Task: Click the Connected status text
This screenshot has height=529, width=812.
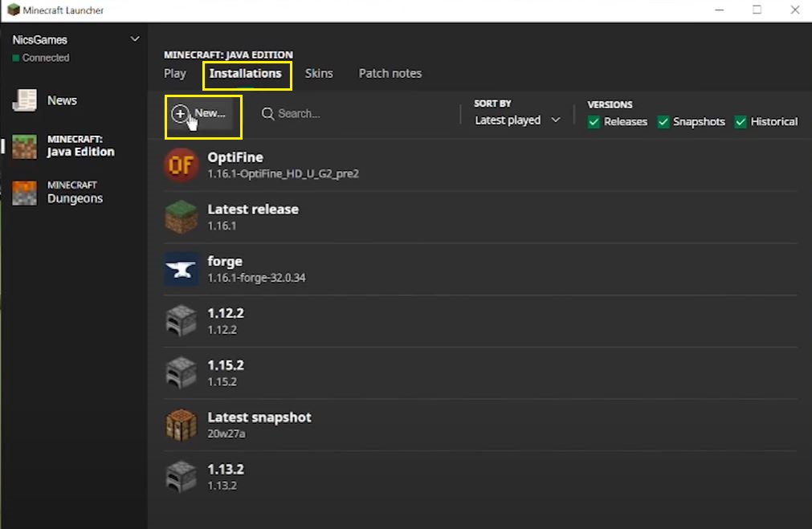Action: pos(46,58)
